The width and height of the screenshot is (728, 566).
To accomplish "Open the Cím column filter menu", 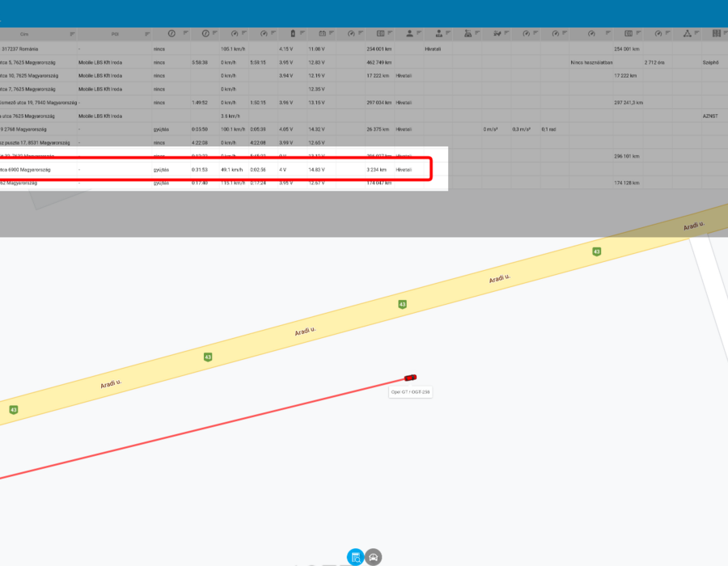I will point(73,34).
